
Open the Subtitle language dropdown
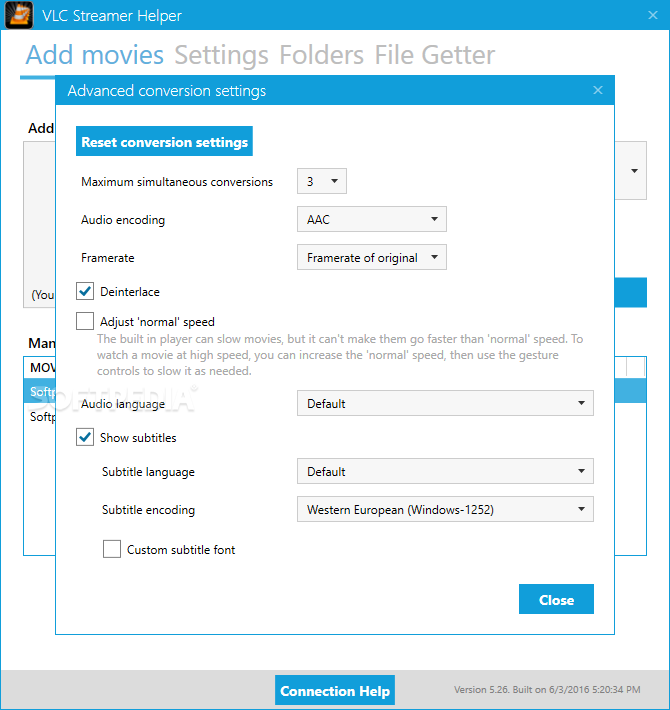click(445, 471)
